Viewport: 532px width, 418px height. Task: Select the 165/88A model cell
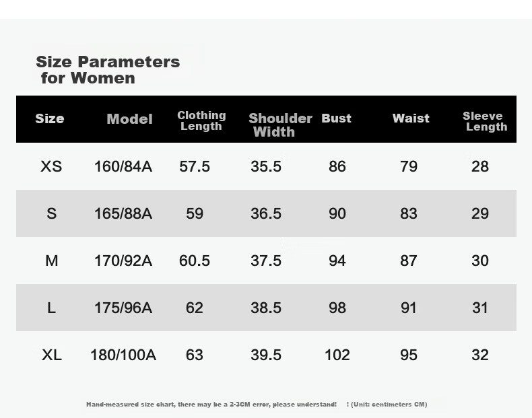[123, 213]
